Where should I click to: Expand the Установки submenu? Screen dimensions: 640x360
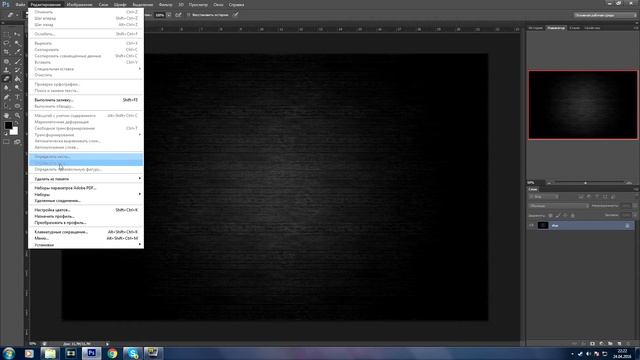pos(86,245)
